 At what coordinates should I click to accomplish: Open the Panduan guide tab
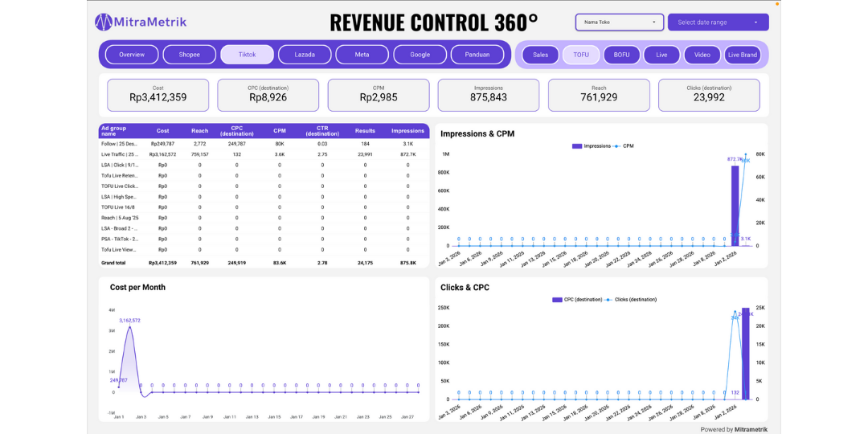coord(477,55)
